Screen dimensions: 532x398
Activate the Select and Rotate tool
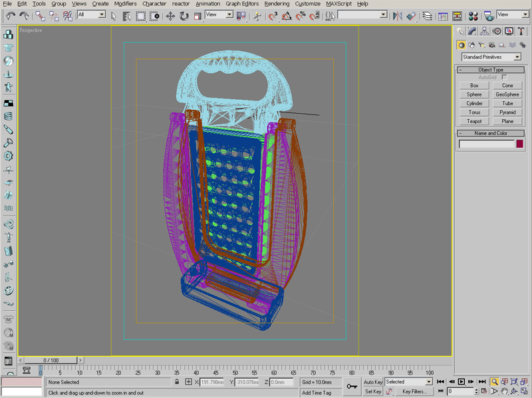point(184,16)
